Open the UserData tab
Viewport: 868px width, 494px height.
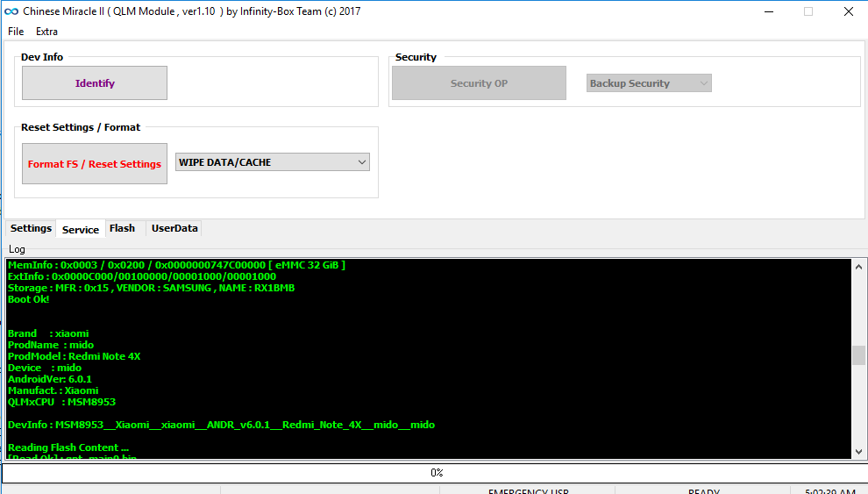(x=174, y=228)
